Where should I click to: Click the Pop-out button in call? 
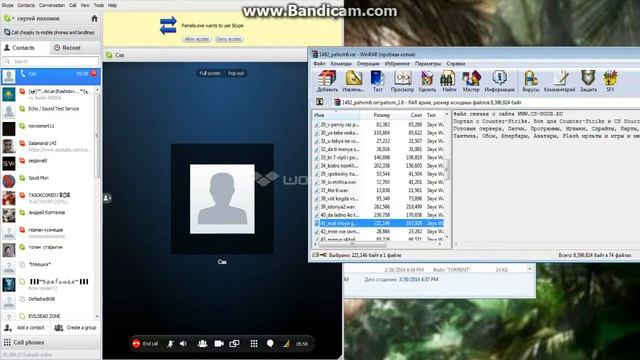[x=236, y=73]
